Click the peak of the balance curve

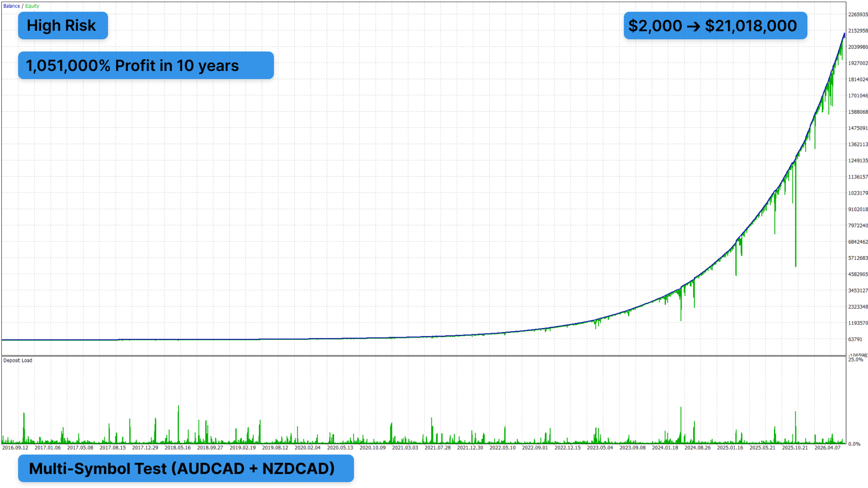(844, 34)
